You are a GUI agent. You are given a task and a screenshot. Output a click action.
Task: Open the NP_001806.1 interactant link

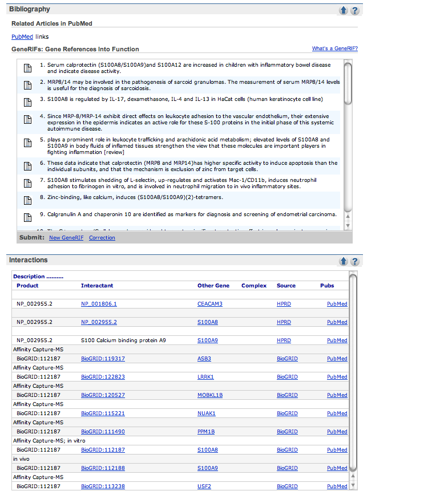tap(99, 304)
